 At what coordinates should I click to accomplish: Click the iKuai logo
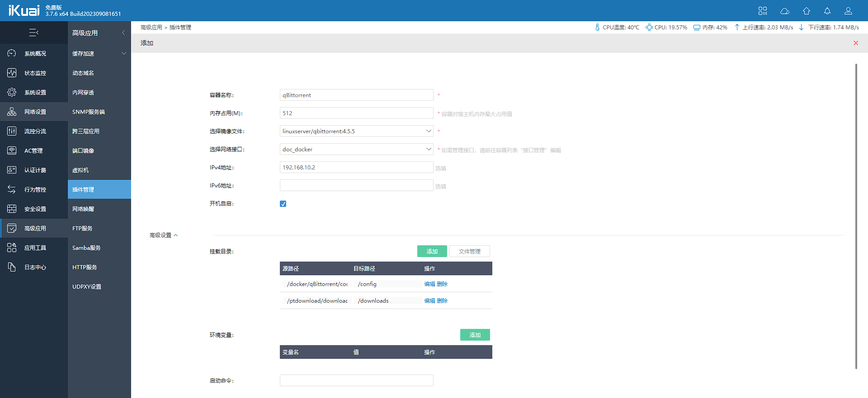24,10
